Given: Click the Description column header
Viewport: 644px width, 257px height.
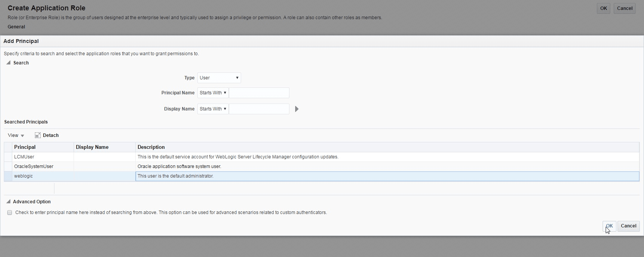Looking at the screenshot, I should pos(151,147).
